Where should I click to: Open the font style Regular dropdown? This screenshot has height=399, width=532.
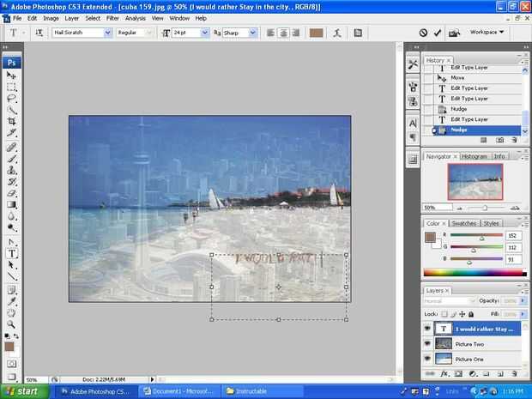click(x=148, y=33)
